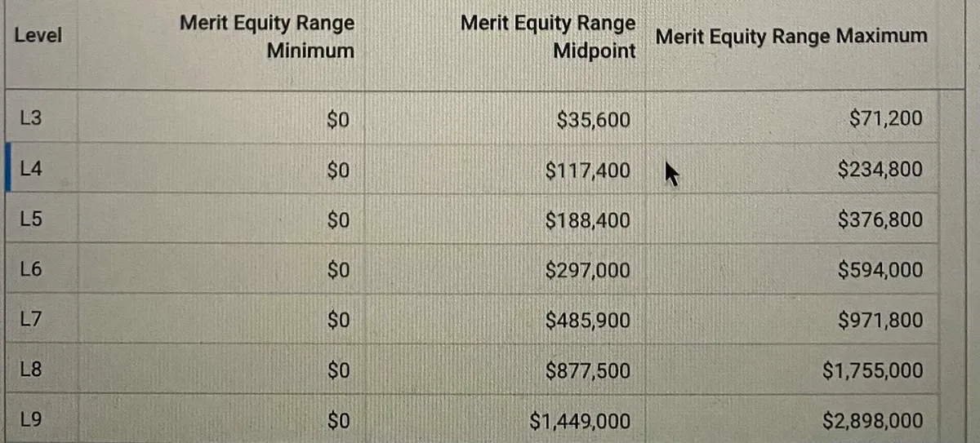Viewport: 980px width, 443px height.
Task: Click the highlighted L4 level row
Action: [x=29, y=169]
